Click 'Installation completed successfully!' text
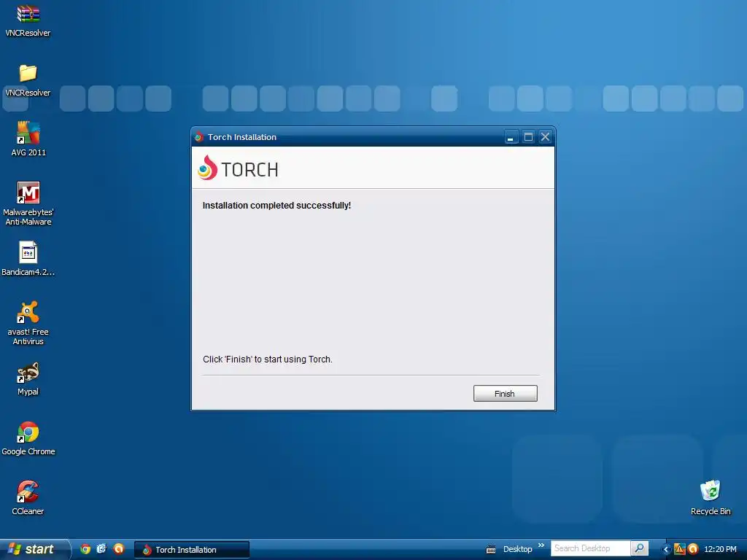747x560 pixels. click(x=276, y=205)
